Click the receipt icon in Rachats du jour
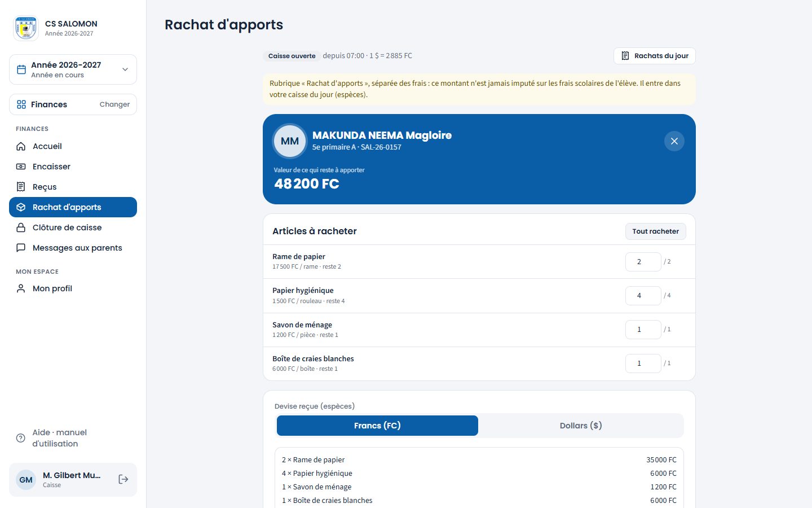This screenshot has width=812, height=508. (x=625, y=56)
